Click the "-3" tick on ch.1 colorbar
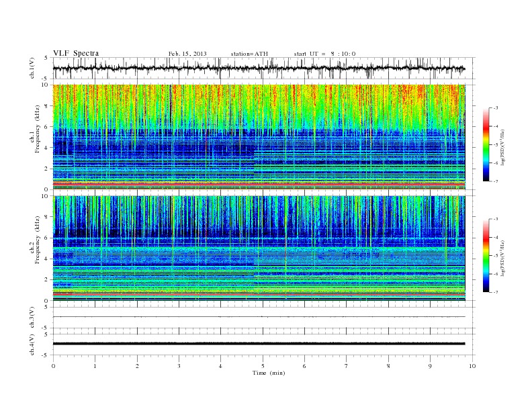Viewport: 532px width, 411px height. pyautogui.click(x=496, y=108)
